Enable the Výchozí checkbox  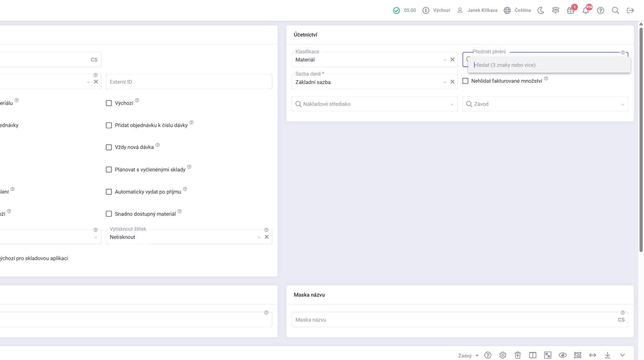click(x=109, y=103)
